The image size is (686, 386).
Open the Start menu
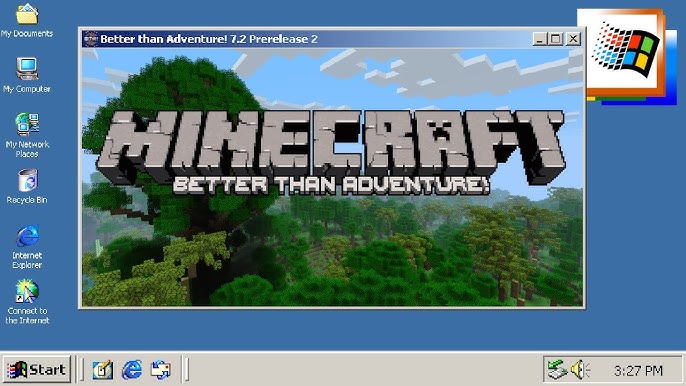[x=37, y=370]
